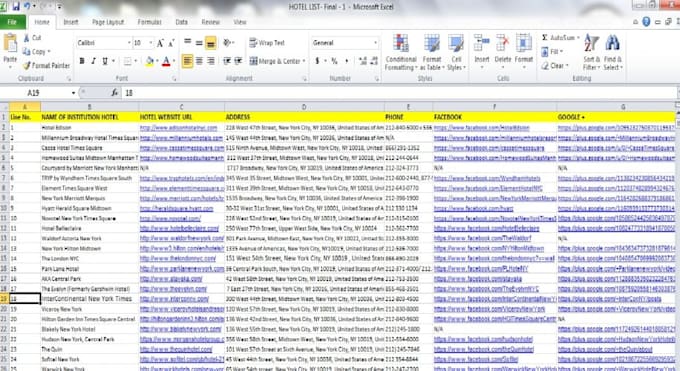680x371 pixels.
Task: Click Decrease Decimal icon
Action: pos(374,61)
